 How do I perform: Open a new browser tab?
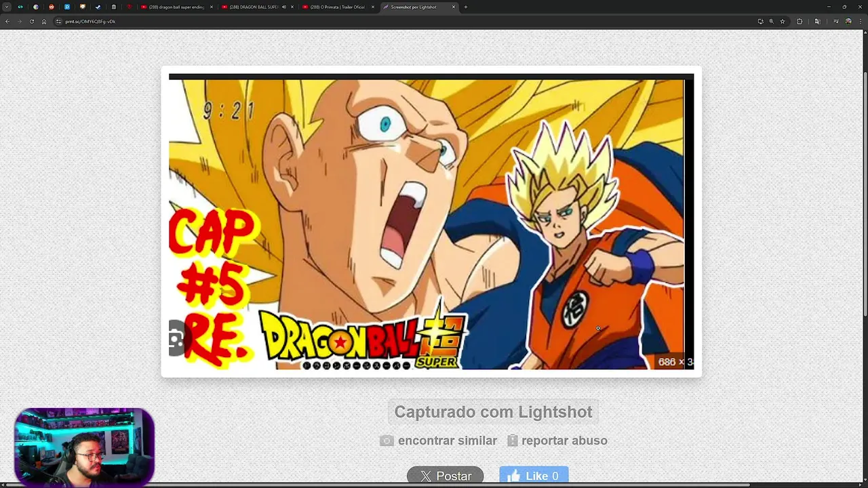point(465,7)
